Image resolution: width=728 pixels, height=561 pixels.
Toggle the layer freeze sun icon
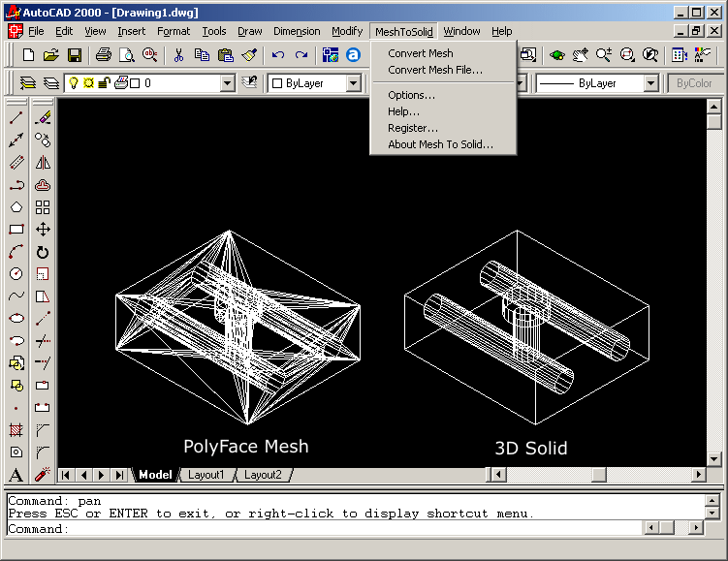click(88, 83)
